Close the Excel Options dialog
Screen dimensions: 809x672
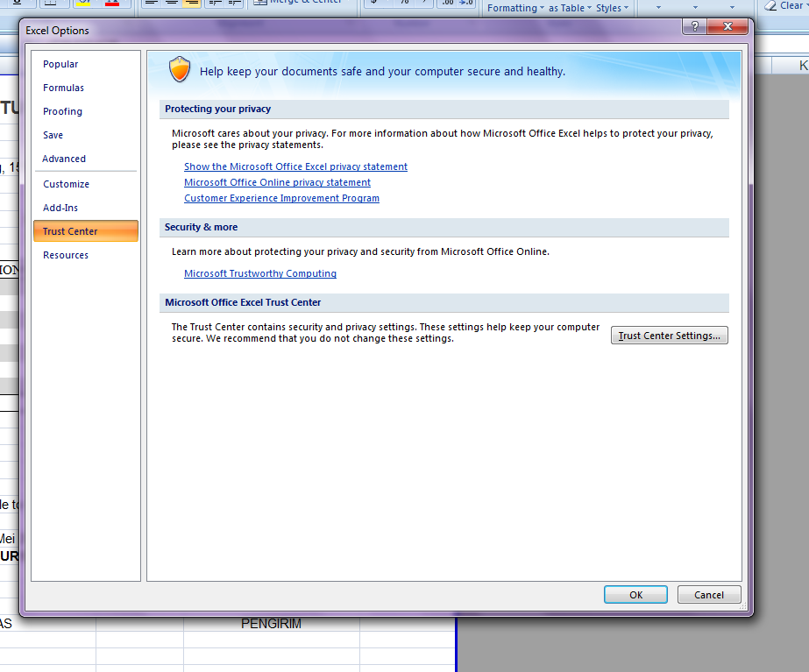727,27
